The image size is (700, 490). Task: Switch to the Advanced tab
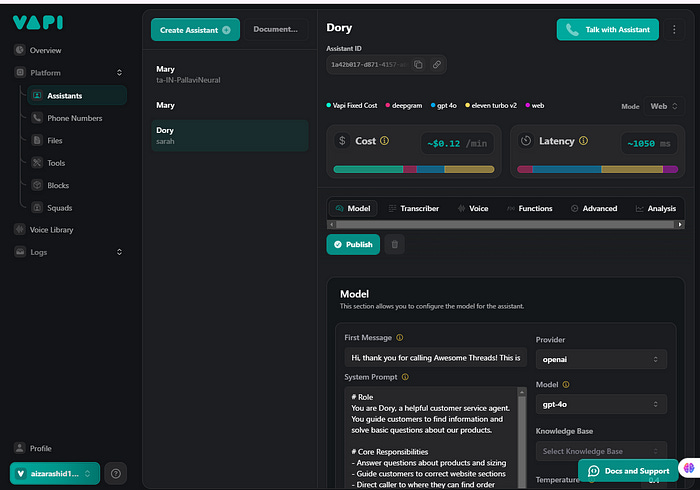[594, 208]
